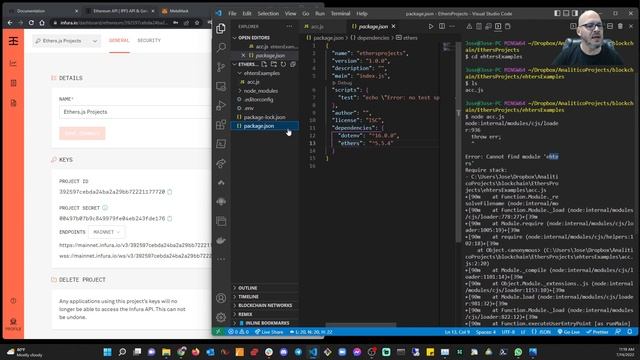This screenshot has height=360, width=640.
Task: Open the Ethers.js Projects project dropdown
Action: coord(66,41)
